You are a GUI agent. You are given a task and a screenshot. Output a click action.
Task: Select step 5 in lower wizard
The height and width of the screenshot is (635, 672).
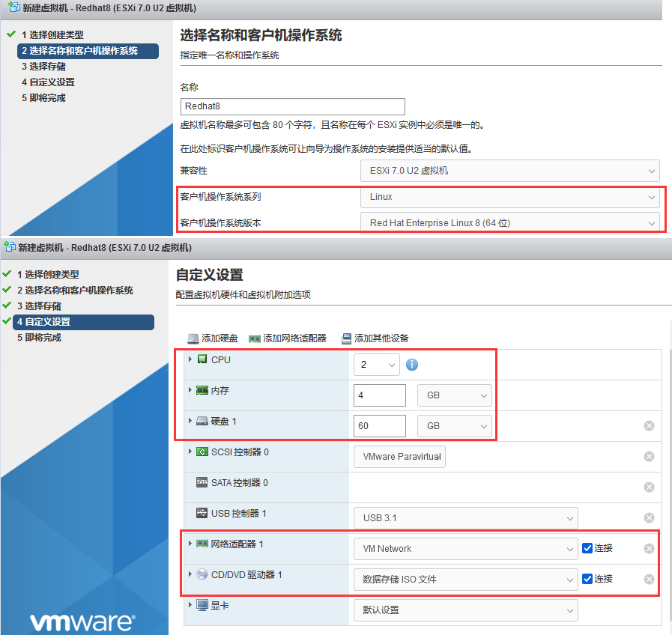39,338
